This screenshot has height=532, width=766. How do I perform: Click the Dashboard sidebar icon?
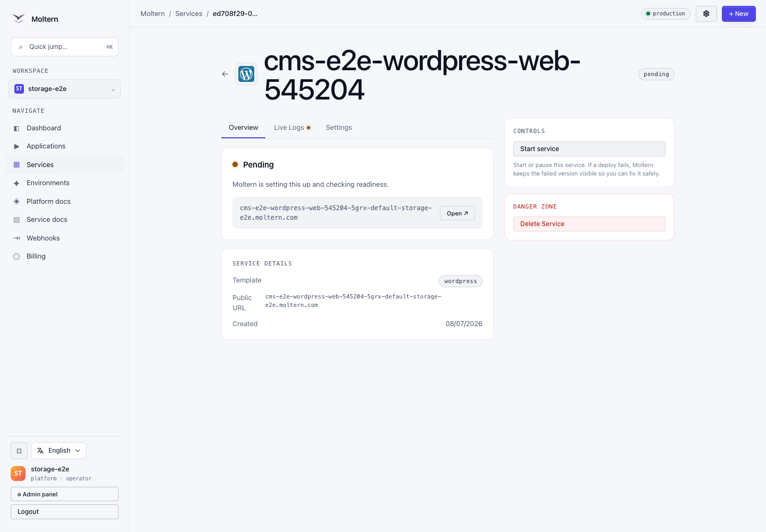(16, 128)
